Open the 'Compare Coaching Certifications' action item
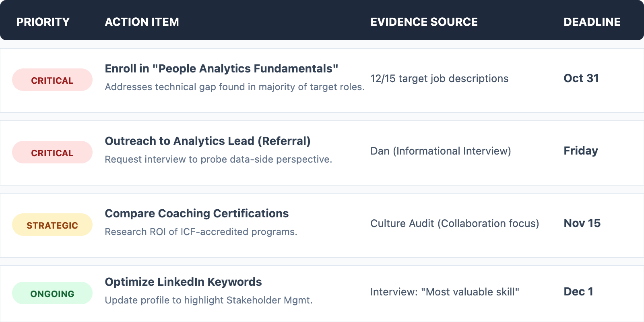The width and height of the screenshot is (644, 322). pos(196,214)
